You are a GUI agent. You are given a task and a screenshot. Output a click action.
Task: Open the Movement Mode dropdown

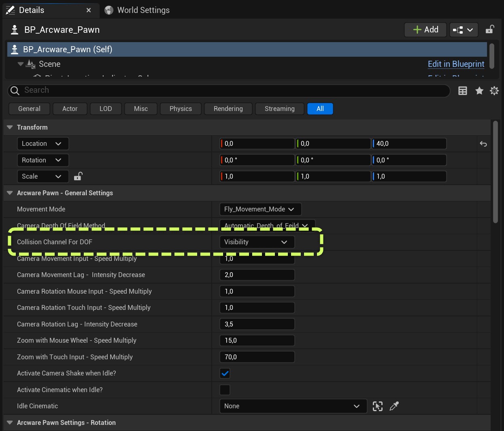click(x=260, y=209)
